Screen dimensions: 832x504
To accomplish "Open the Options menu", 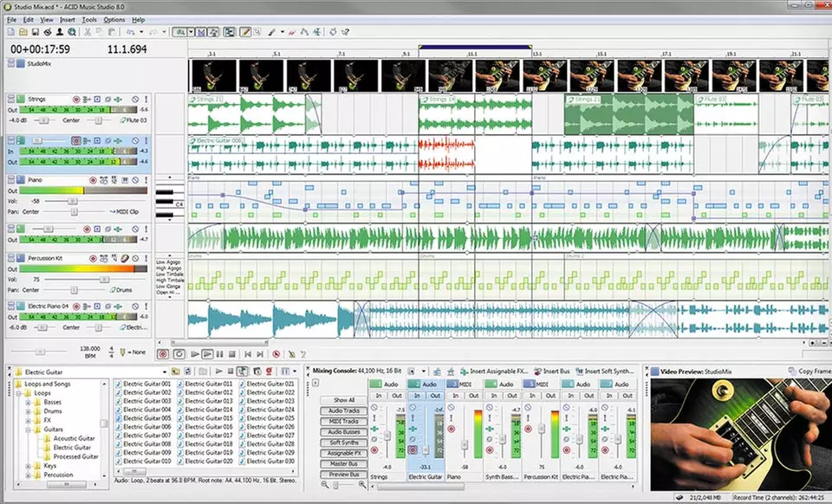I will click(114, 20).
